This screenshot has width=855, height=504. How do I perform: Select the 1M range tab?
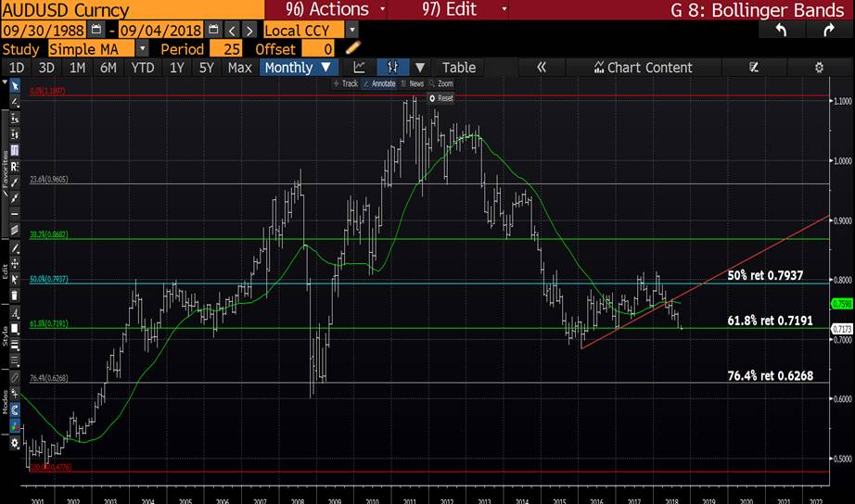[77, 68]
